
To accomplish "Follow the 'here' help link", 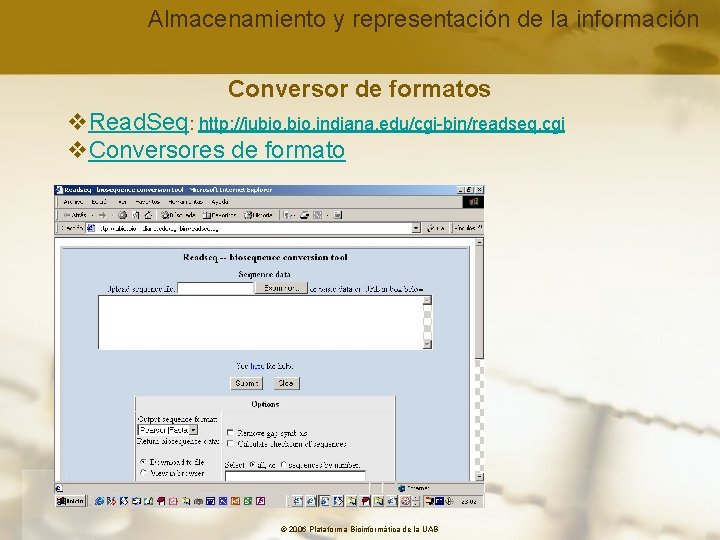I will pos(257,366).
